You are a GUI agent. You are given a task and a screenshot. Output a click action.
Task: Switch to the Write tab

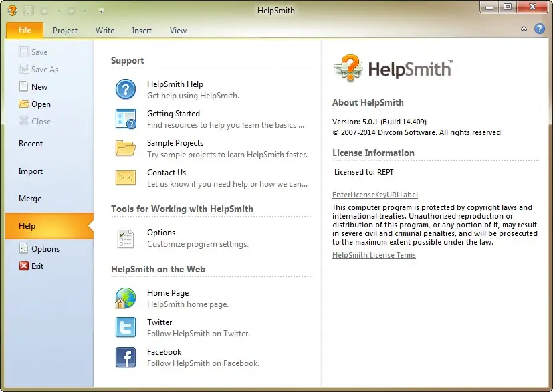[x=105, y=31]
